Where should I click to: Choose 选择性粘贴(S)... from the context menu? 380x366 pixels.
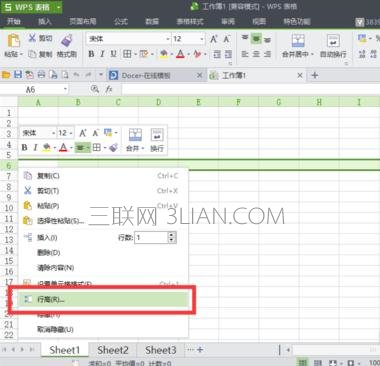point(103,221)
